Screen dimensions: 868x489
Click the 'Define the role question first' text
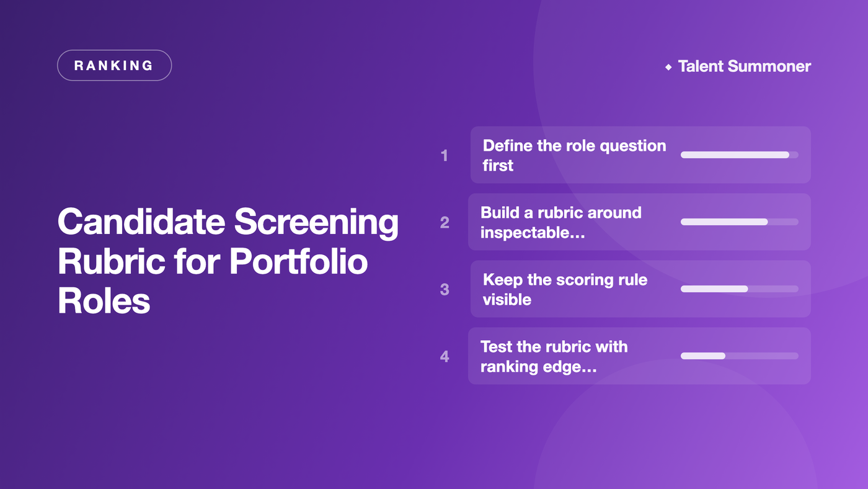(574, 155)
